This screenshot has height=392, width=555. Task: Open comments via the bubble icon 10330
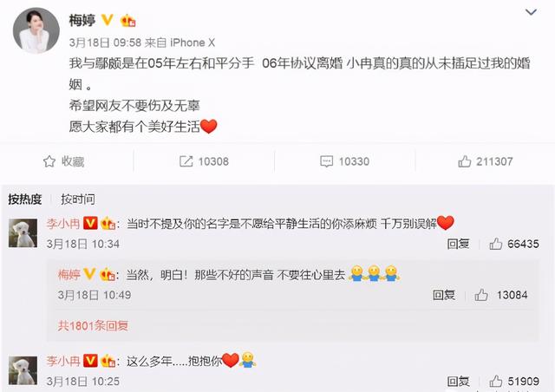tap(326, 161)
